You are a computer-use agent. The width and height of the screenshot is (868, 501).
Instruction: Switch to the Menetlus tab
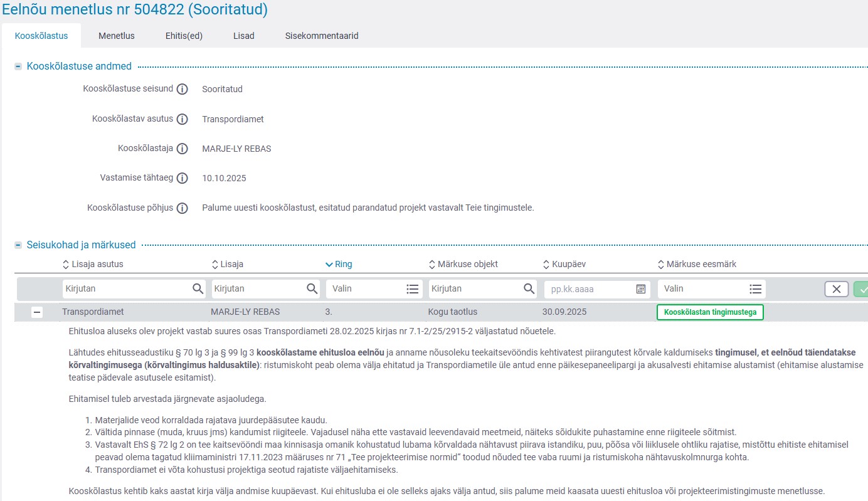[x=116, y=36]
